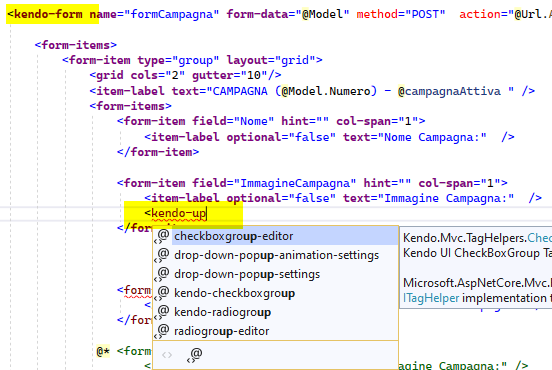
Task: Place cursor after the kendo-up text
Action: 207,213
